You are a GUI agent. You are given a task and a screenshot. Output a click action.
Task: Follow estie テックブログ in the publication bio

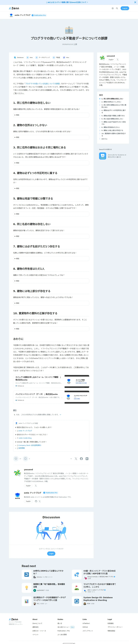(x=28, y=501)
